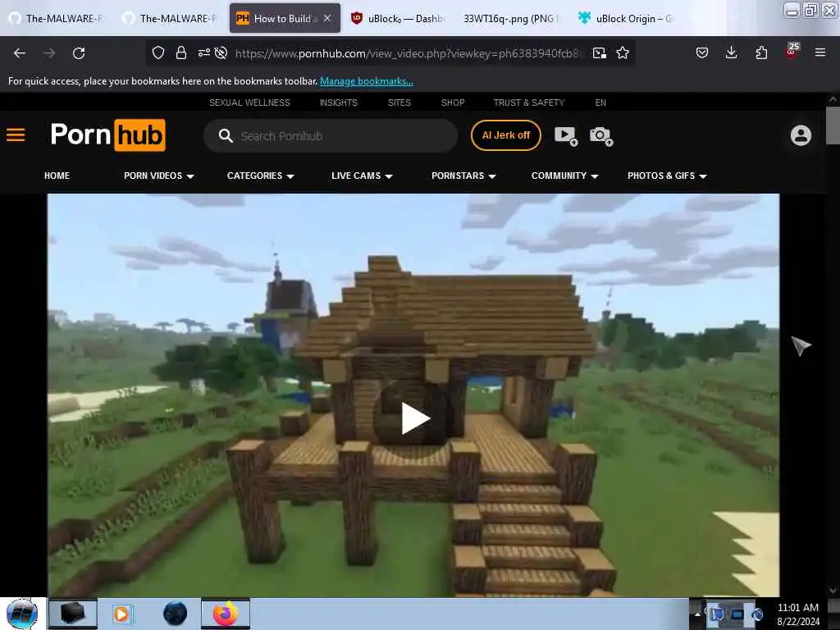Switch to second The-MALWARE GitHub tab
Viewport: 840px width, 630px height.
pyautogui.click(x=171, y=18)
